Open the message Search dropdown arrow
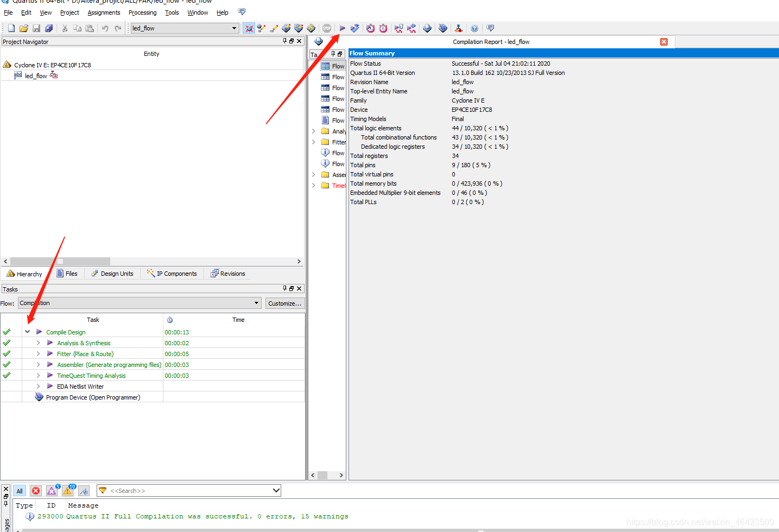The height and width of the screenshot is (532, 779). [276, 491]
